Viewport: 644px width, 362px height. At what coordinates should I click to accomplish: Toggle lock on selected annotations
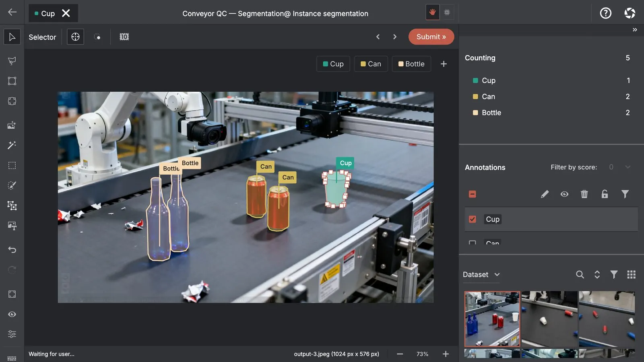(x=605, y=194)
